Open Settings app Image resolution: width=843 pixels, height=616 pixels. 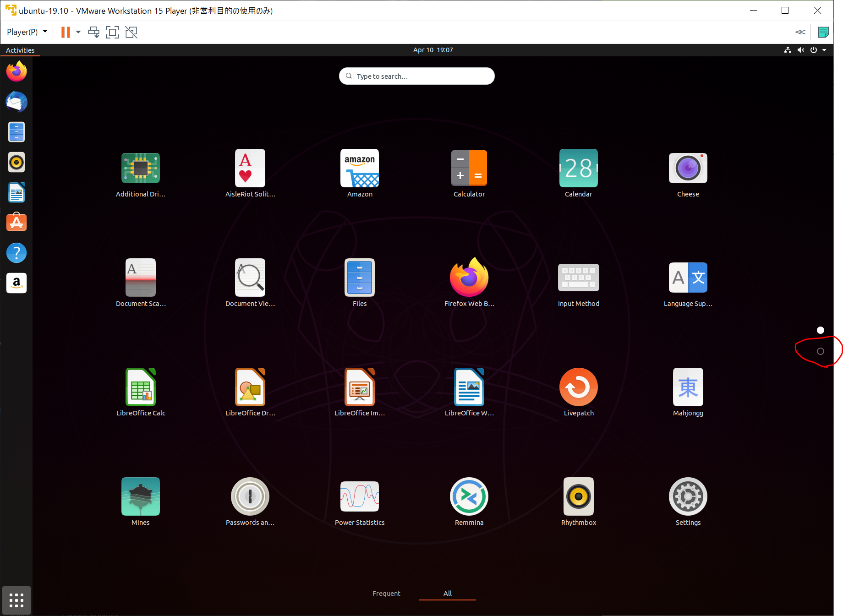pos(688,502)
